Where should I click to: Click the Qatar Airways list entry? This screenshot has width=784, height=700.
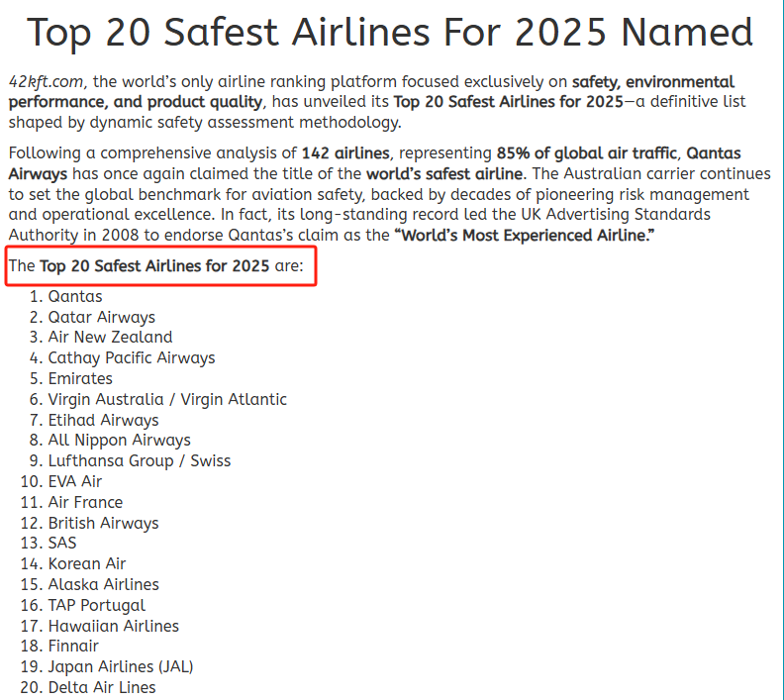tap(102, 317)
